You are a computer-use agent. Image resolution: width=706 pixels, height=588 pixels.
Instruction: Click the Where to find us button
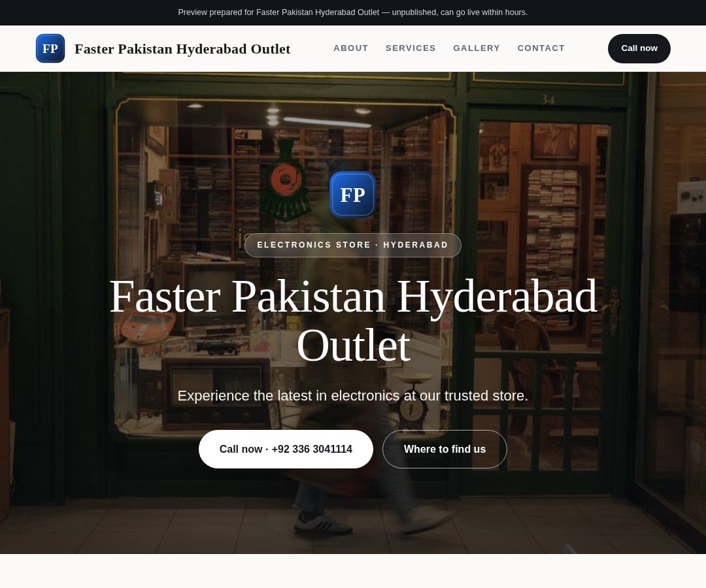pyautogui.click(x=445, y=449)
